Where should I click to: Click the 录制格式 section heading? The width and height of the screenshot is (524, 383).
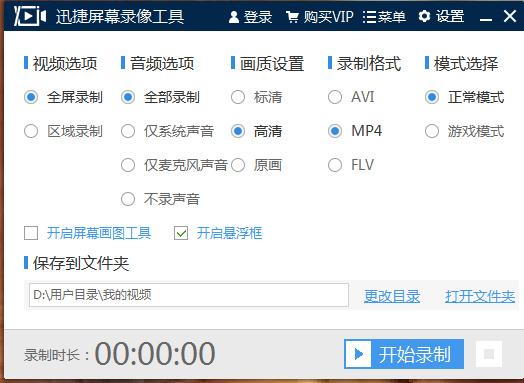tap(369, 63)
